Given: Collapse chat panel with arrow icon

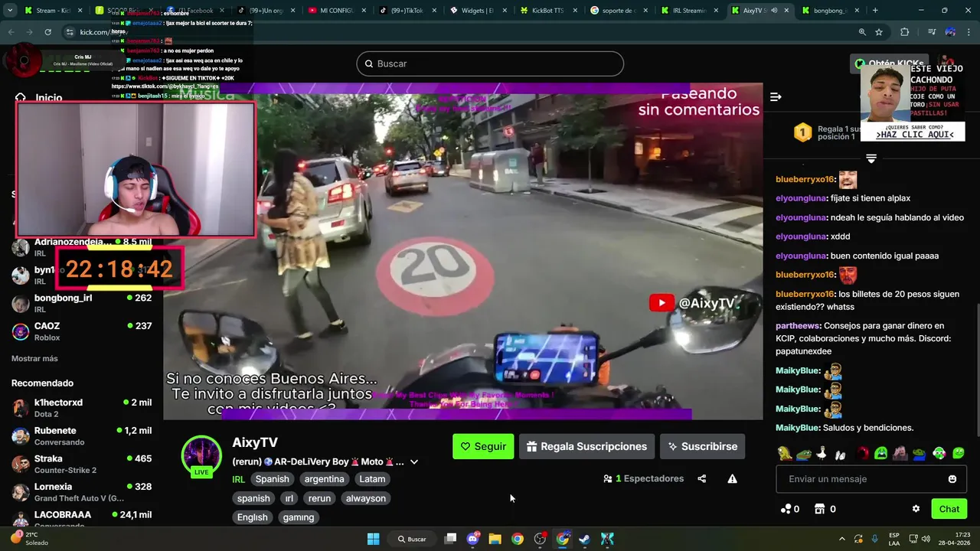Looking at the screenshot, I should point(776,96).
